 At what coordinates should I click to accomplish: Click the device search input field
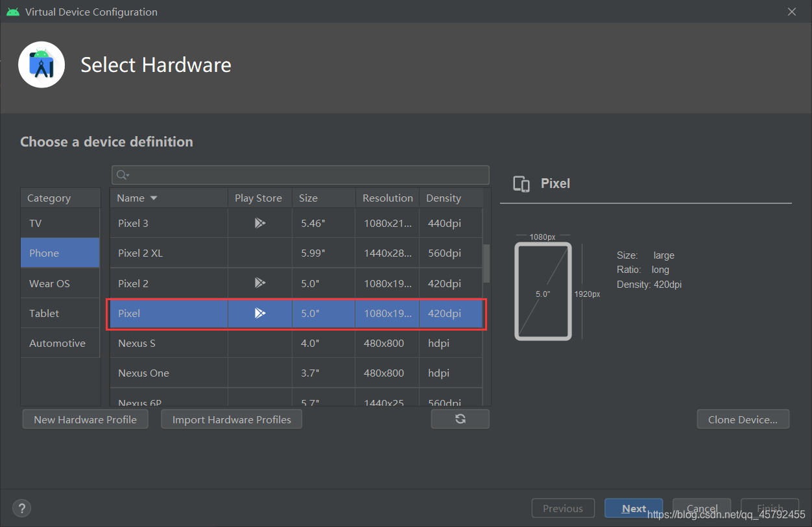coord(300,175)
